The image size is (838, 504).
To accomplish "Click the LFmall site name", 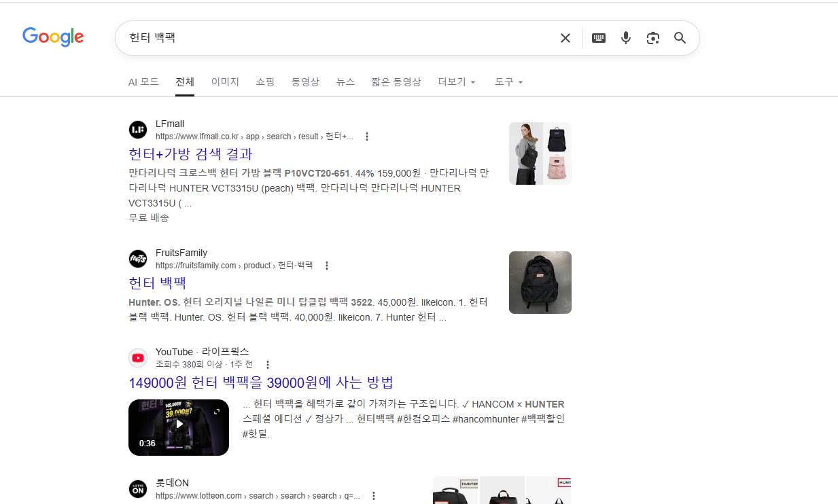I will coord(170,124).
